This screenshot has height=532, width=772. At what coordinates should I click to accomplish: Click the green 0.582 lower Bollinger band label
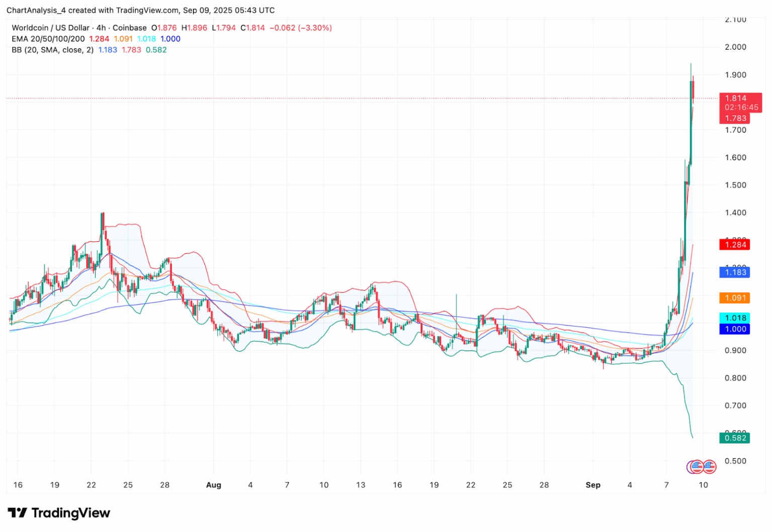tap(735, 438)
